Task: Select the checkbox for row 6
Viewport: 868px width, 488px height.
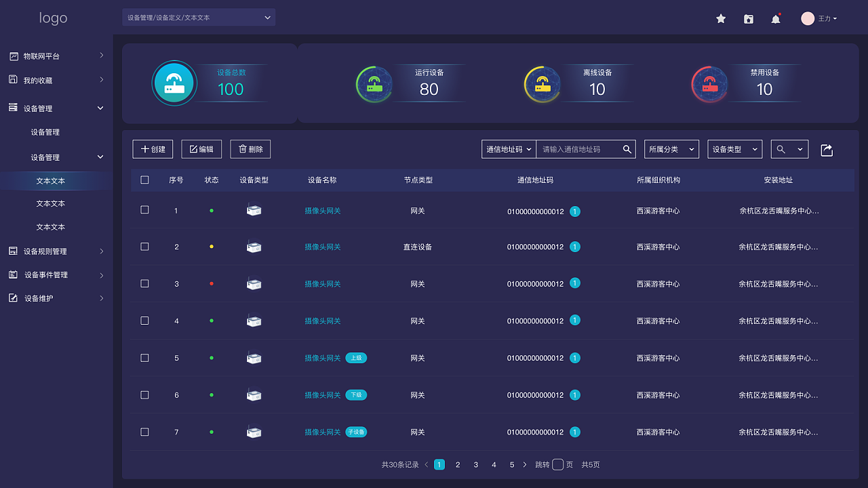Action: 144,395
